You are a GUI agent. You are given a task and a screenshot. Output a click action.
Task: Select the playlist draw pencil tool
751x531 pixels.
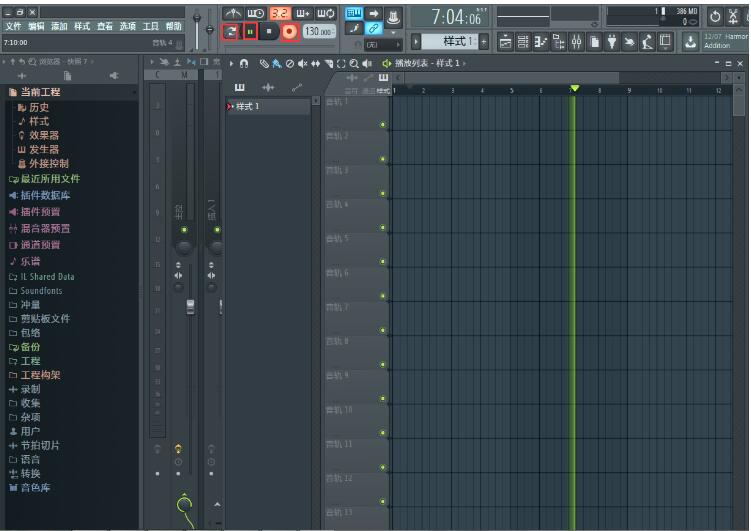263,63
